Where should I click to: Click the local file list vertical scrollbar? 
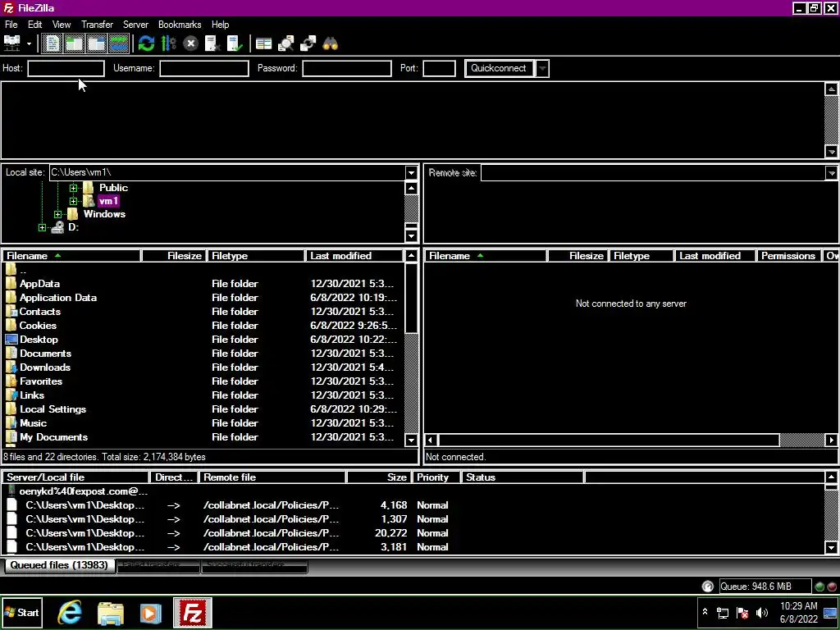coord(411,348)
